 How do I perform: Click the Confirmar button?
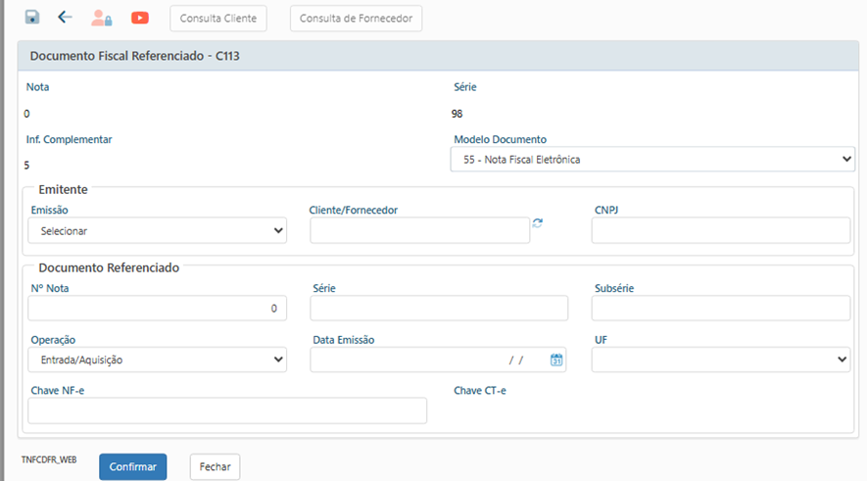pos(133,467)
